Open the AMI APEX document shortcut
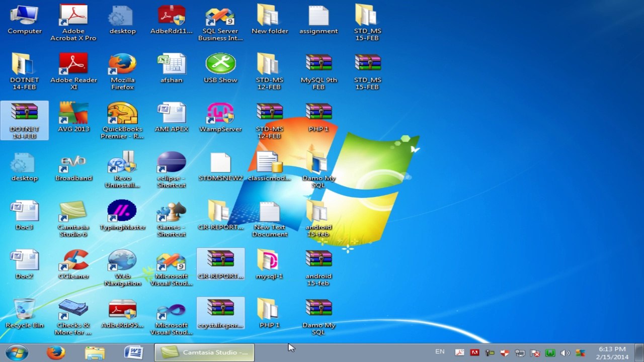644x362 pixels. click(x=172, y=118)
